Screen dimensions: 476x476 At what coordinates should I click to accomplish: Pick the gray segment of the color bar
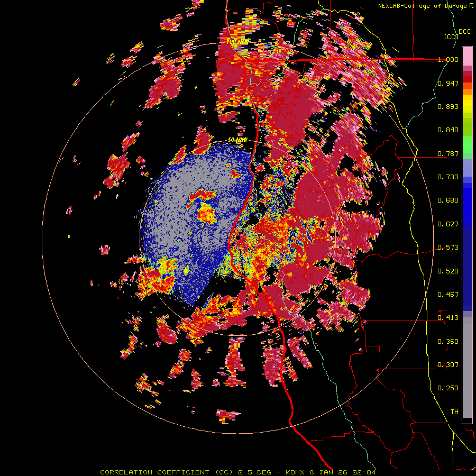click(x=467, y=368)
